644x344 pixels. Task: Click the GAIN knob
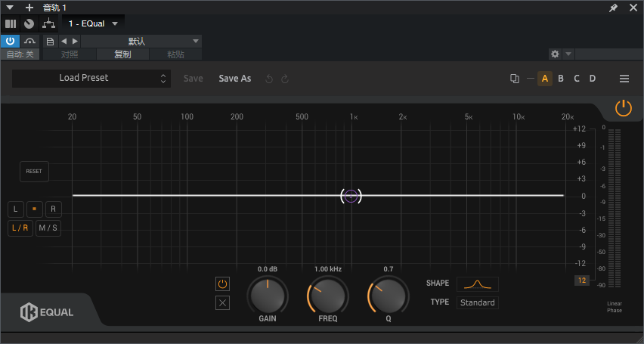tap(268, 296)
